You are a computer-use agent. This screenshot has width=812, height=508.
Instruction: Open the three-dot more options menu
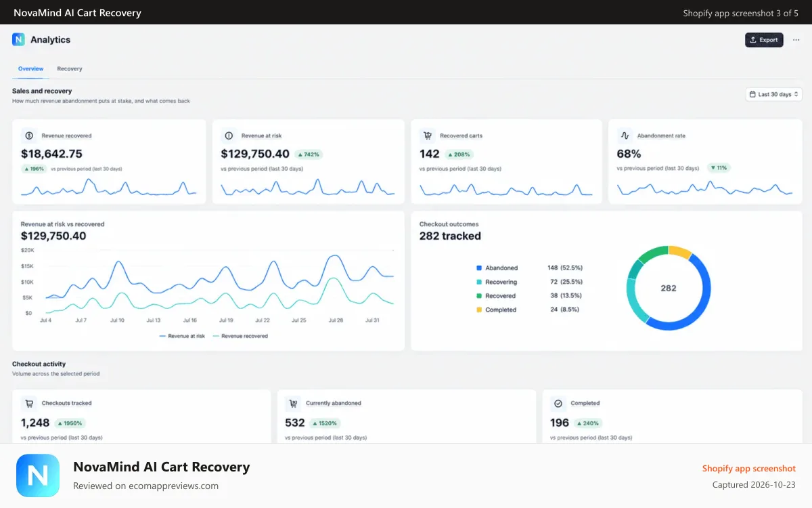pos(796,40)
